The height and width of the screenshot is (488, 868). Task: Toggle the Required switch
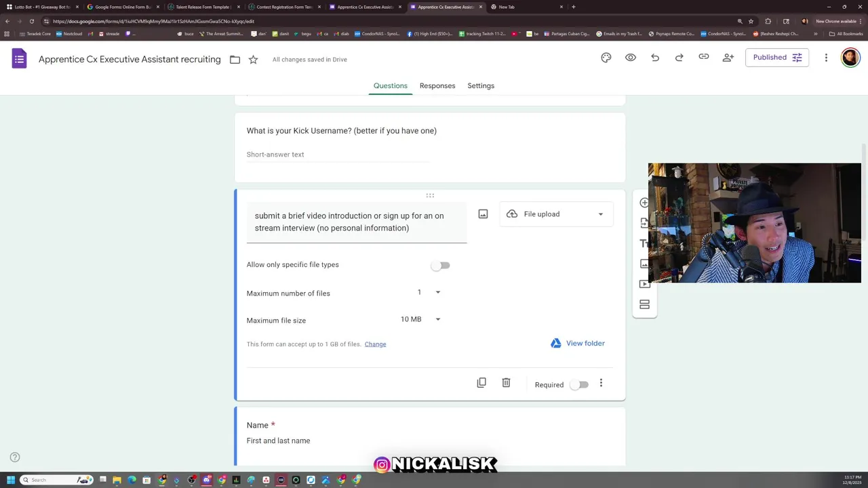(580, 384)
